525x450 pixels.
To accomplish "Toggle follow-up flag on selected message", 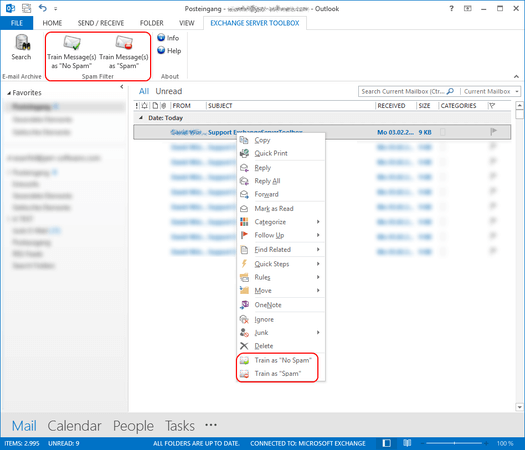I will tap(493, 132).
